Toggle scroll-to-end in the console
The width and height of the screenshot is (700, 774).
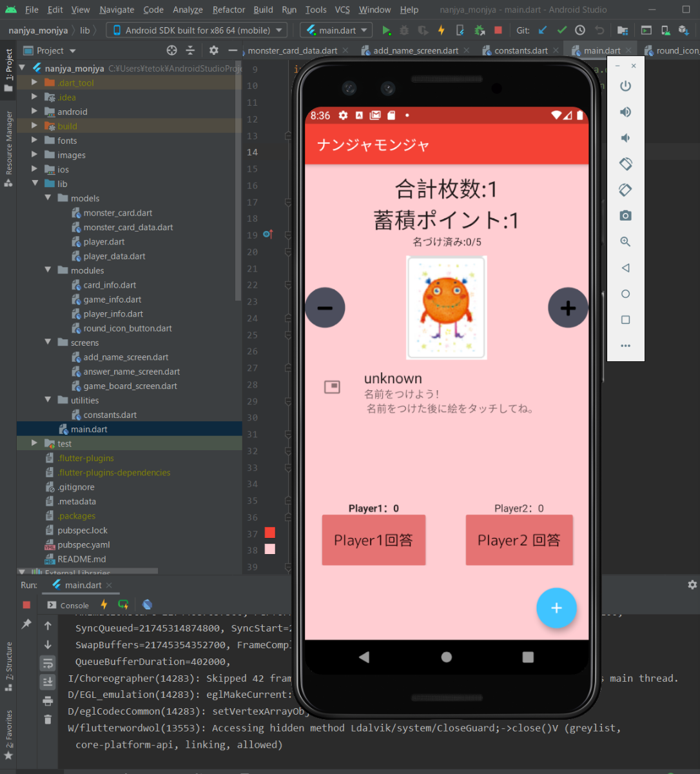48,682
